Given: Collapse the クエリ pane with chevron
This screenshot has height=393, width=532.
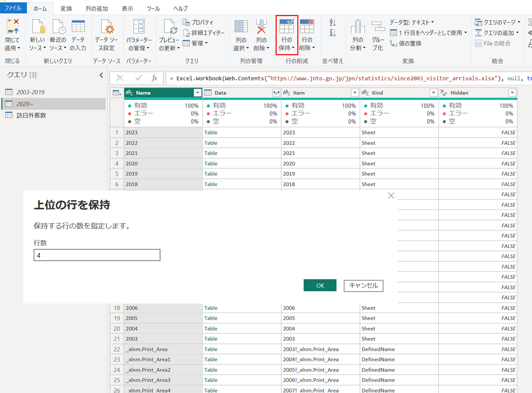Looking at the screenshot, I should (101, 75).
